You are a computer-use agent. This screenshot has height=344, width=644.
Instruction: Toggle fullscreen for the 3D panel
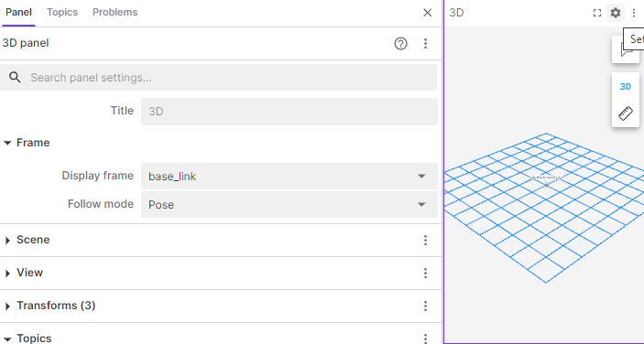[597, 13]
